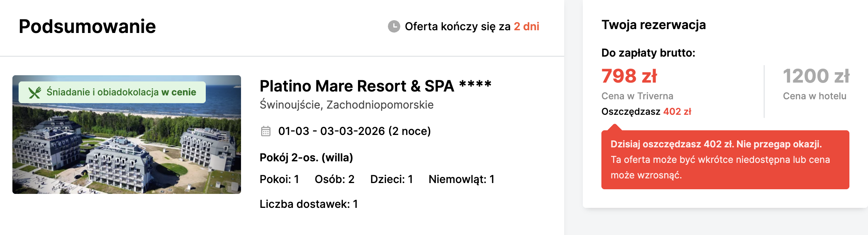Image resolution: width=868 pixels, height=235 pixels.
Task: Click the 'Twoja rezerwacja' panel heading
Action: click(654, 25)
